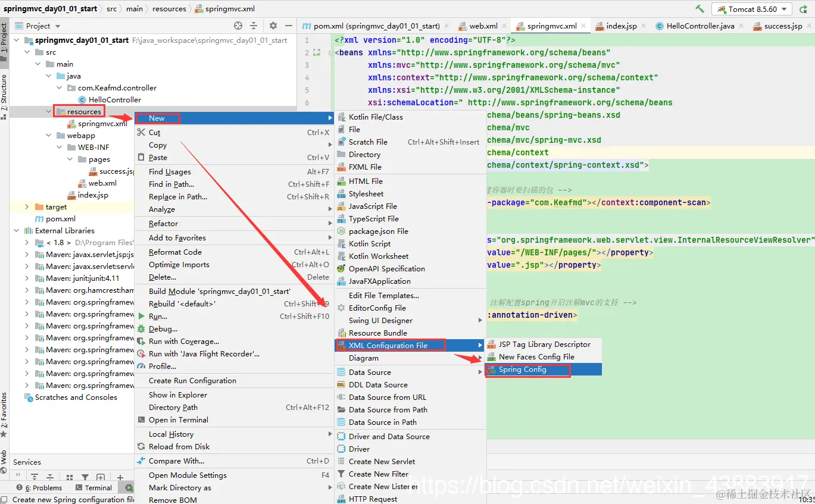The image size is (815, 504).
Task: Click Debug... menu entry
Action: (x=233, y=329)
